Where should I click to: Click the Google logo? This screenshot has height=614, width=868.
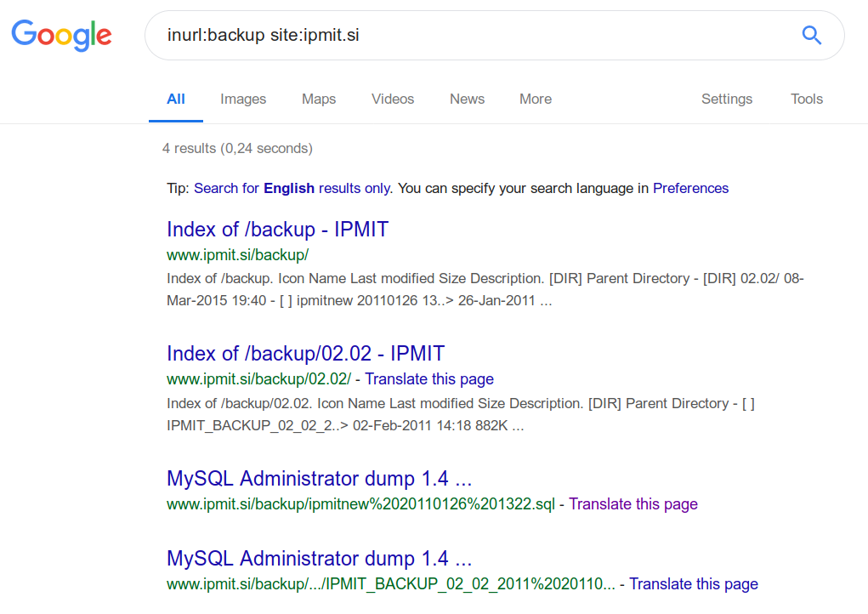pyautogui.click(x=61, y=36)
